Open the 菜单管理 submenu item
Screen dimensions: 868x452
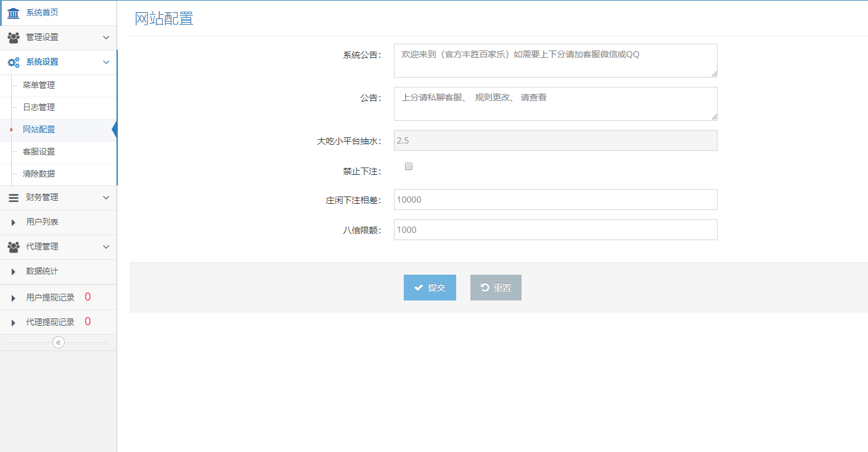pos(39,85)
